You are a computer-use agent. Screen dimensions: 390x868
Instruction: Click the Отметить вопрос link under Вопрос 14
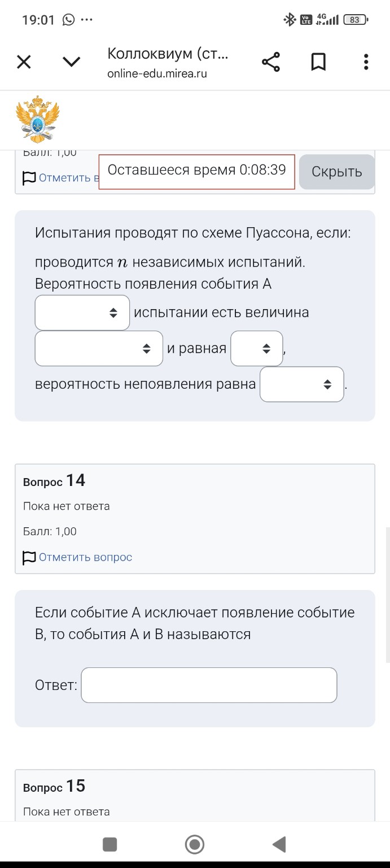click(85, 557)
